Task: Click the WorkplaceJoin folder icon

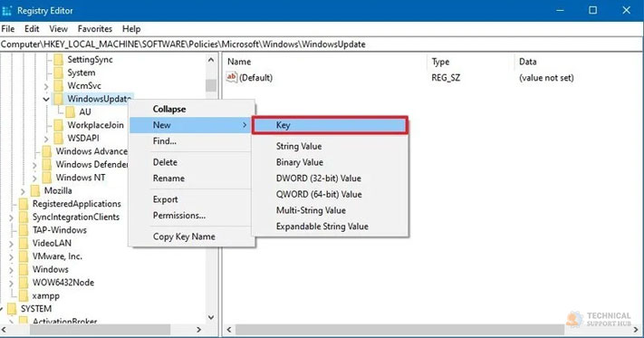Action: pyautogui.click(x=59, y=125)
